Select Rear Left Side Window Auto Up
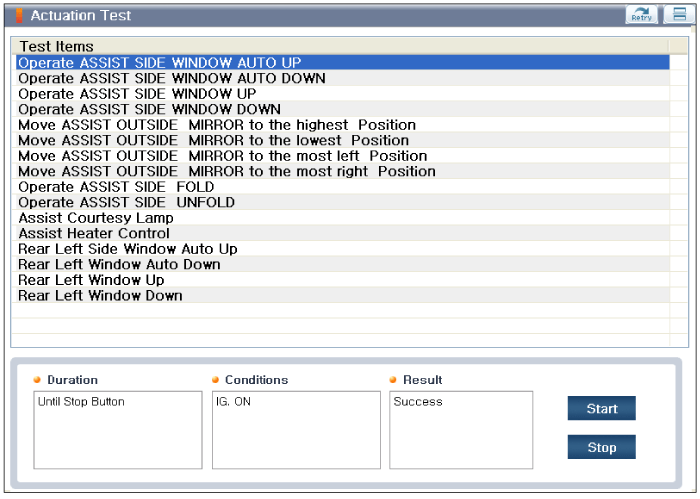 pyautogui.click(x=128, y=249)
